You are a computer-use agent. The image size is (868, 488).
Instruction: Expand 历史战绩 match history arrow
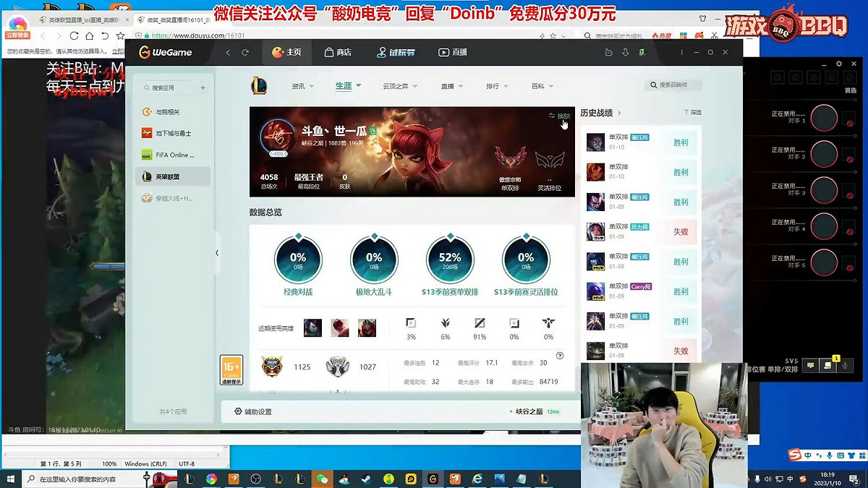[x=619, y=113]
